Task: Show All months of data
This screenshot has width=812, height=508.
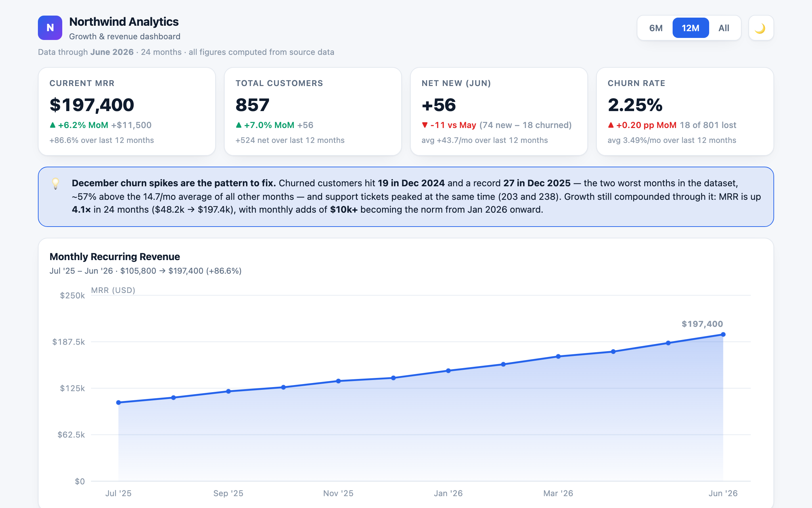Action: coord(724,28)
